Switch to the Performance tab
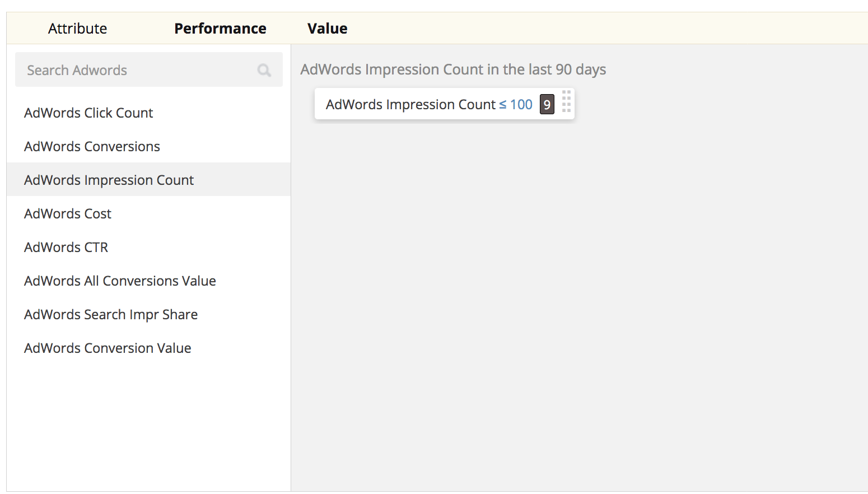The height and width of the screenshot is (494, 868). coord(220,29)
